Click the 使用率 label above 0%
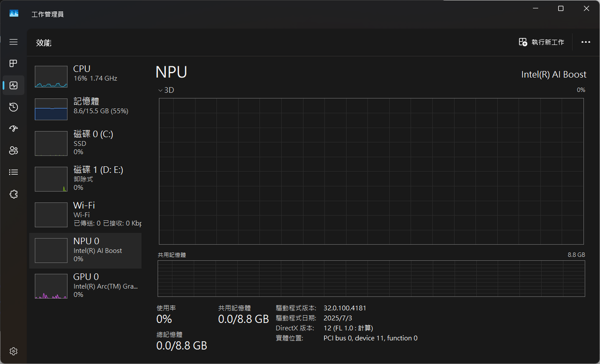Viewport: 600px width, 364px height. pos(166,308)
